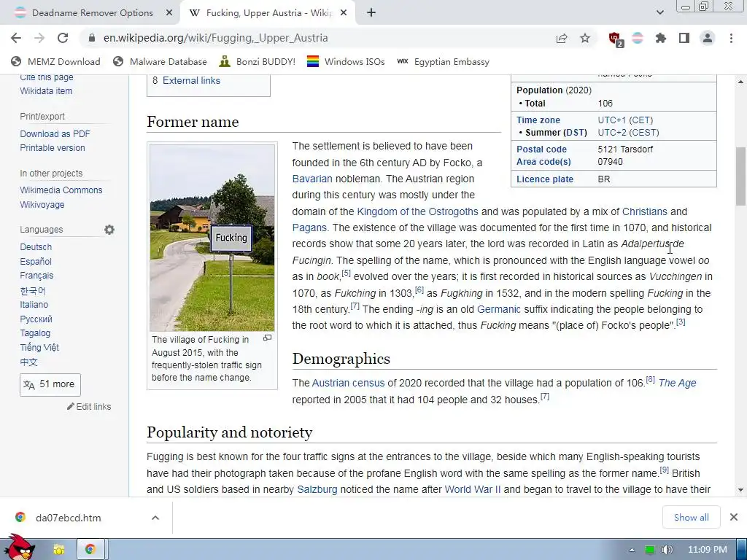Switch article language to Italiano
This screenshot has height=560, width=747.
tap(34, 305)
